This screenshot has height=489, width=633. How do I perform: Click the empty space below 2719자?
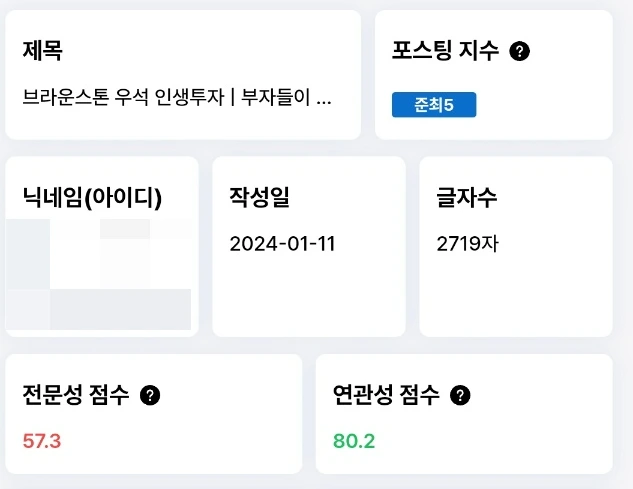point(516,295)
